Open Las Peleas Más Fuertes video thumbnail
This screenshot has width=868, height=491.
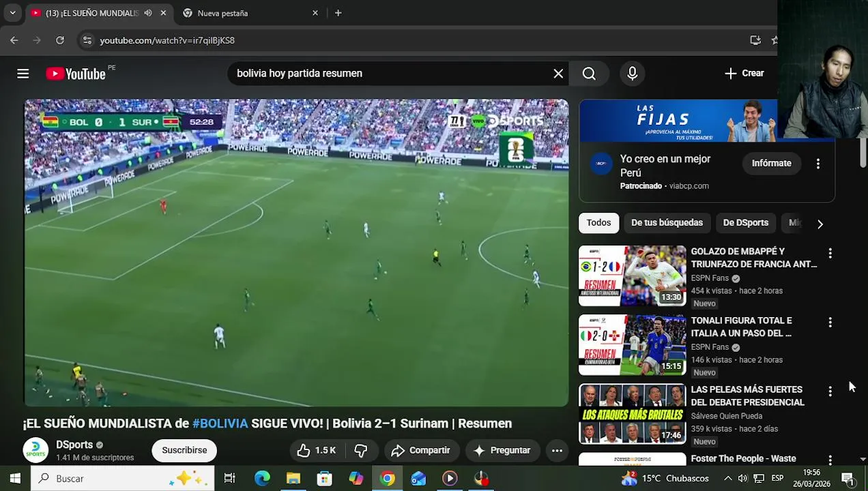tap(632, 414)
